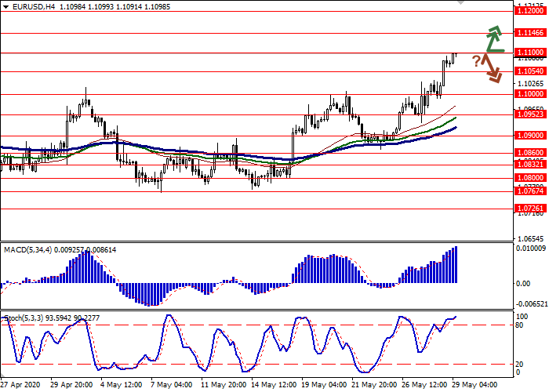549x392 pixels.
Task: Click the green upward arrow icon
Action: (x=493, y=39)
